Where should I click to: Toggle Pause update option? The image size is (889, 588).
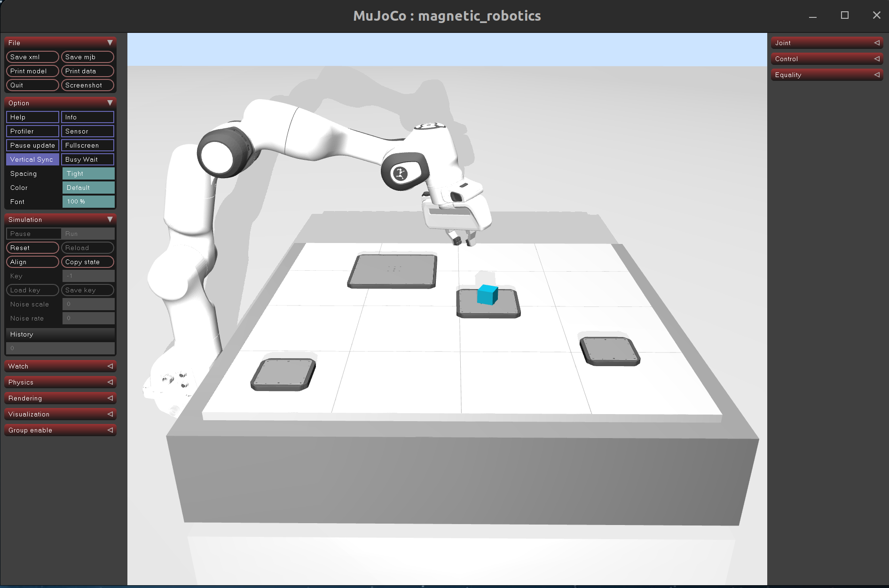tap(32, 145)
